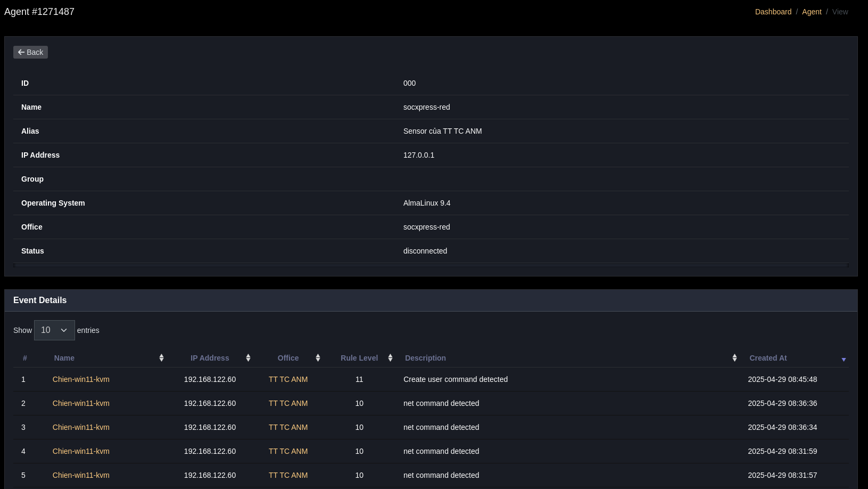Sort by Office column arrows

pyautogui.click(x=318, y=358)
